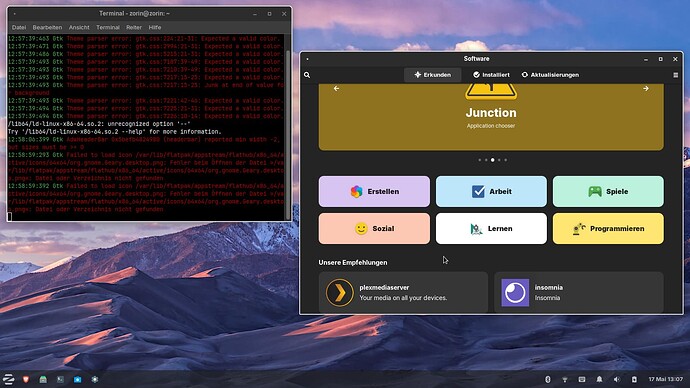690x388 pixels.
Task: Open the plexmediaserver recommendation
Action: point(403,292)
